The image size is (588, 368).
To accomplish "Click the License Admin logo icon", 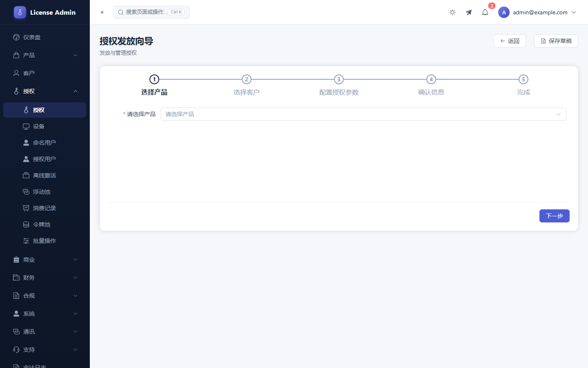I will [20, 12].
